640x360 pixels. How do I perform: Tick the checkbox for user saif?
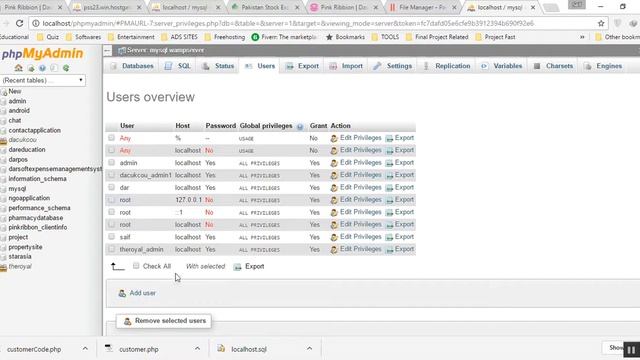(x=111, y=236)
